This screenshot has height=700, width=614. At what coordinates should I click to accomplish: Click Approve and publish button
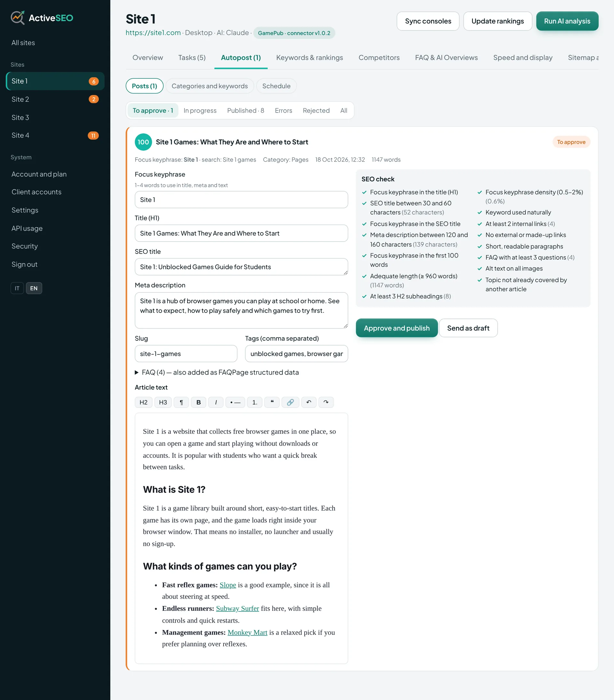tap(397, 328)
